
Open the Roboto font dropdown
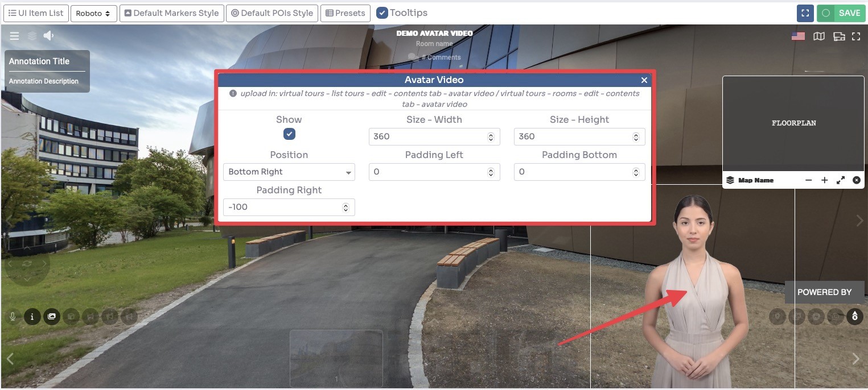coord(93,13)
